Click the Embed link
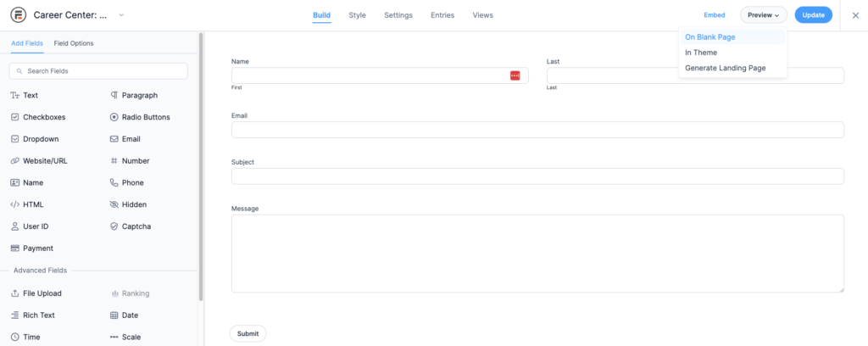 coord(714,15)
